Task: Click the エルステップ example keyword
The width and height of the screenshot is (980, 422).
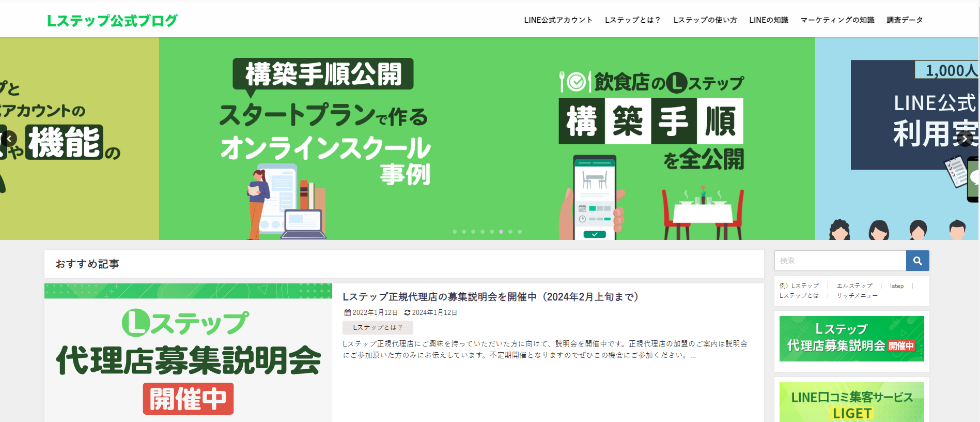Action: (x=854, y=285)
